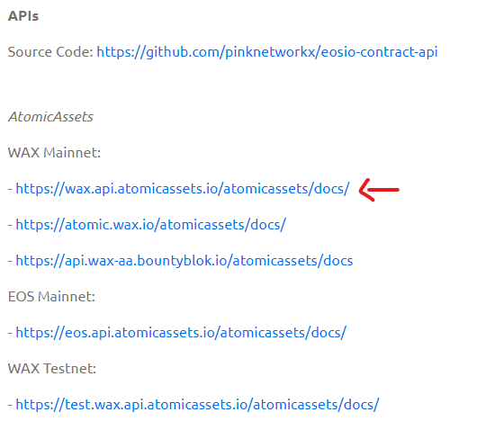This screenshot has height=430, width=504.
Task: Open the pinknetworkx eosio-contract-api GitHub link
Action: (267, 52)
